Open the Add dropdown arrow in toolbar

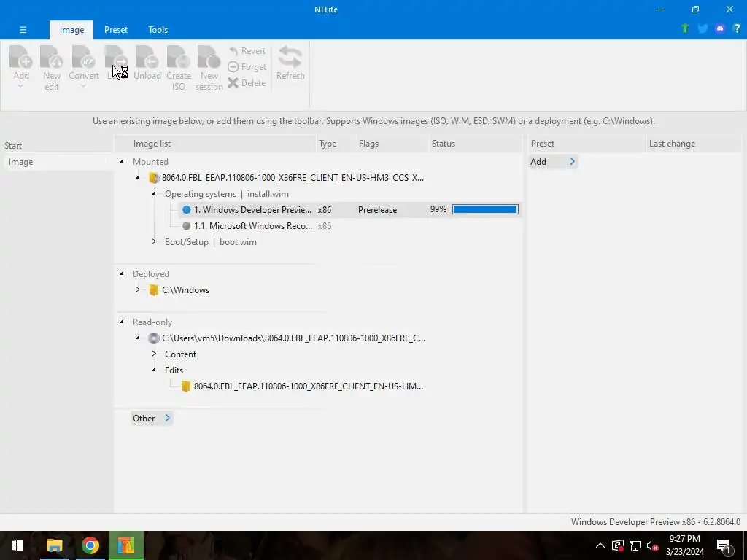click(20, 86)
